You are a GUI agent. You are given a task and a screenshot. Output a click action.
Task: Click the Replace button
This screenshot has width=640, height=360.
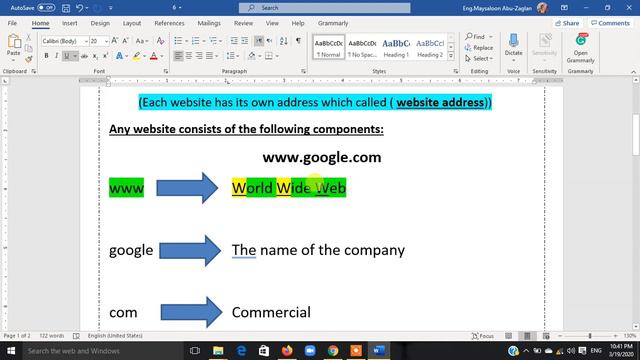[479, 48]
